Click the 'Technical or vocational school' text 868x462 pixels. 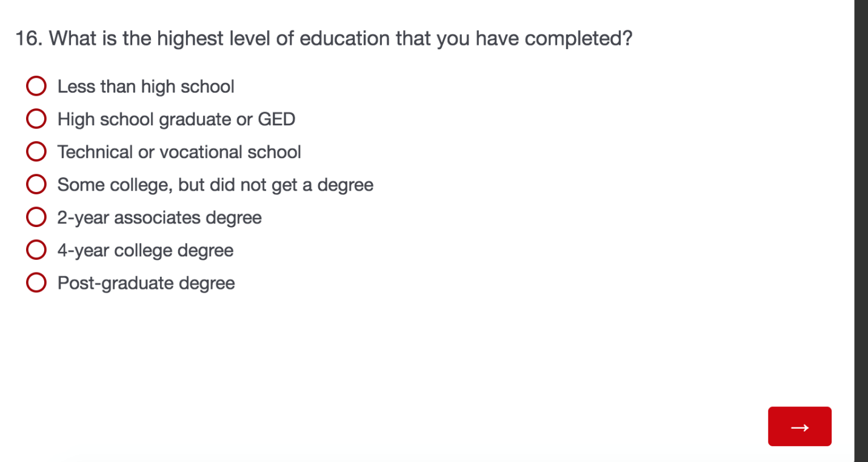click(x=179, y=152)
